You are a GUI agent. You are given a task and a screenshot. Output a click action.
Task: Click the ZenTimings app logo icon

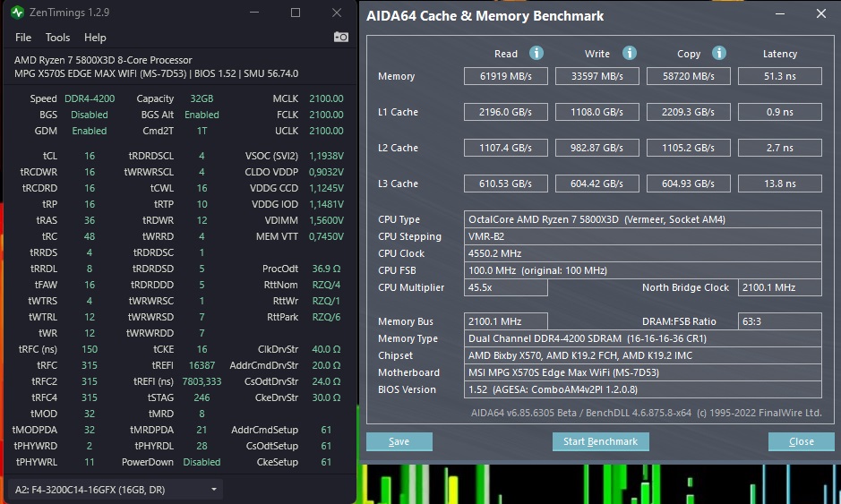pyautogui.click(x=17, y=12)
